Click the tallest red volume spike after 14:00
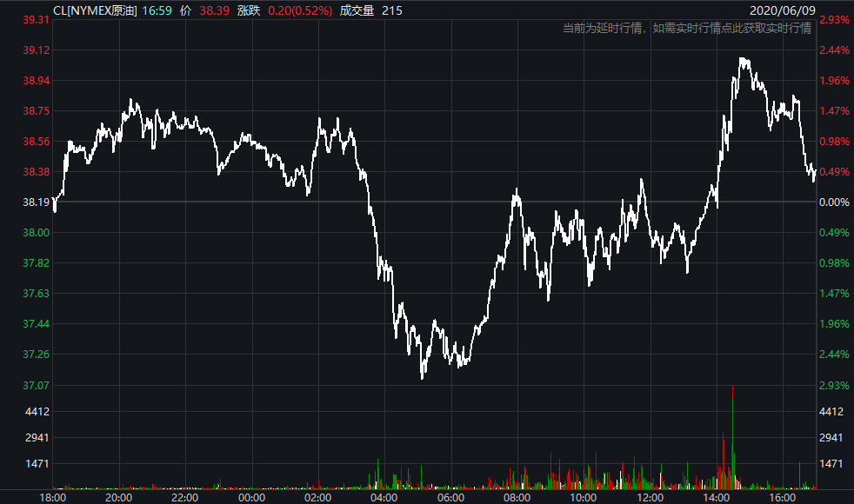The height and width of the screenshot is (504, 854). click(732, 437)
